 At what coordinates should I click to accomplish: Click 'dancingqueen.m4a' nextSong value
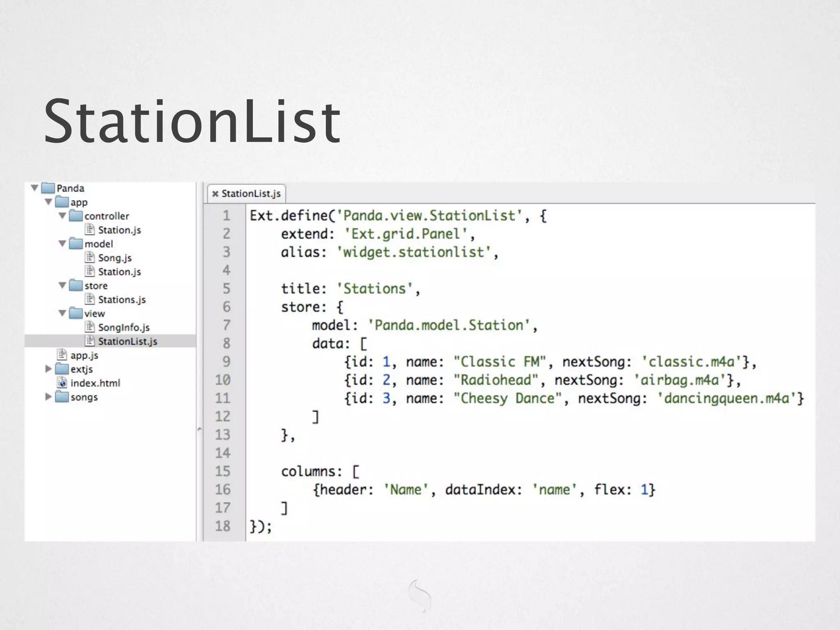pos(727,399)
